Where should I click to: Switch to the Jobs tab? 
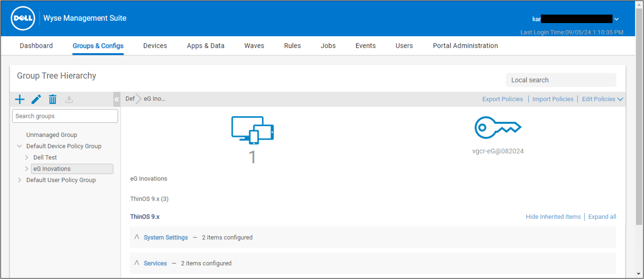pyautogui.click(x=328, y=46)
